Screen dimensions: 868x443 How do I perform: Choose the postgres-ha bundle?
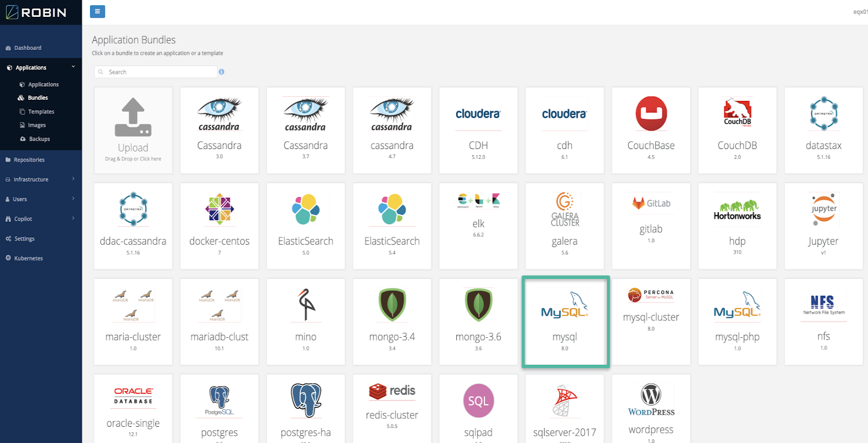click(306, 409)
